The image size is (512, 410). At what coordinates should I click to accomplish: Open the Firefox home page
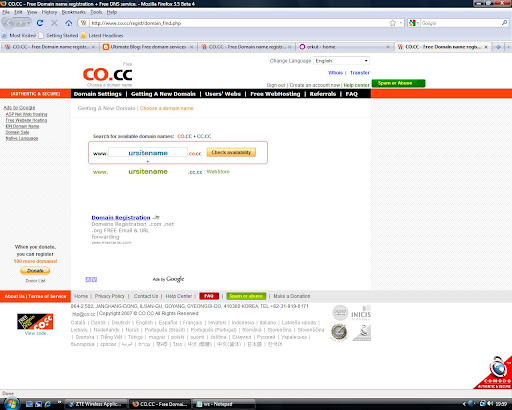point(69,23)
